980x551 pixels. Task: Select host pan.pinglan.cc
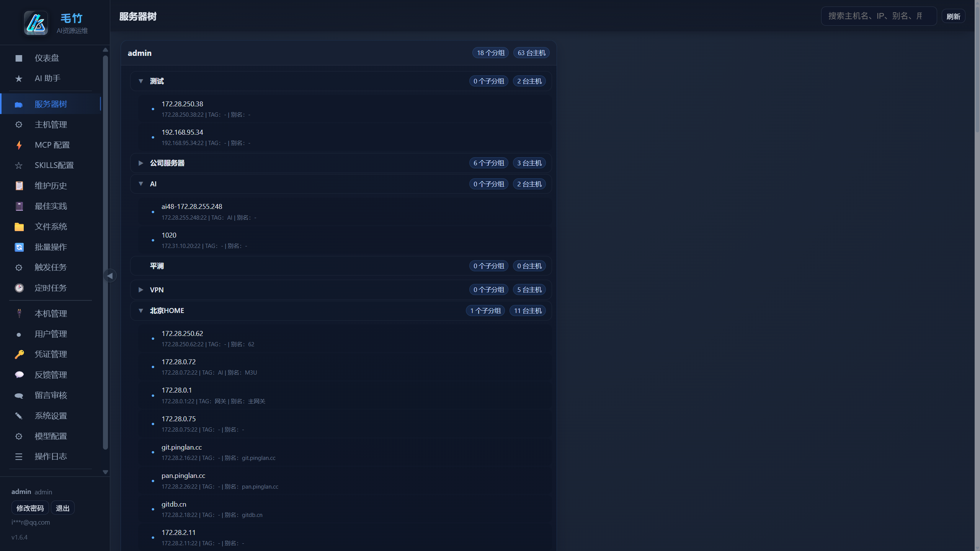(345, 481)
